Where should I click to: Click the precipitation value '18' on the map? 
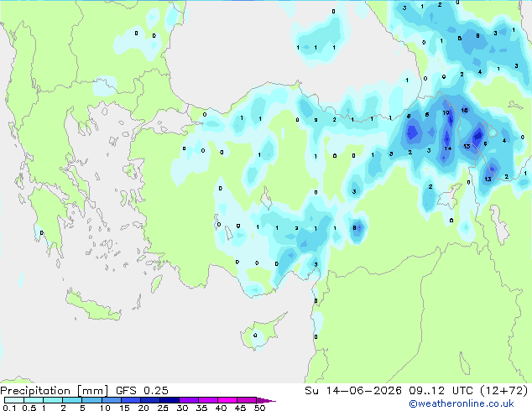point(465,110)
